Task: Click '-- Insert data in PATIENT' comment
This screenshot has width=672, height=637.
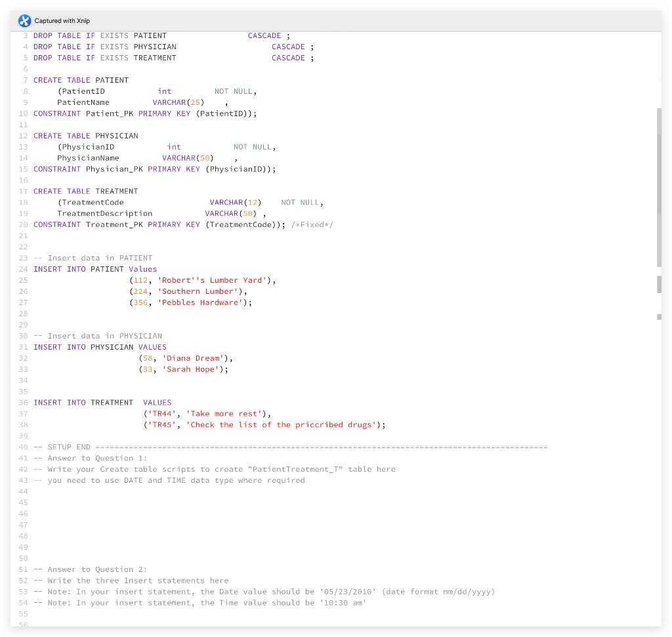Action: (x=93, y=258)
